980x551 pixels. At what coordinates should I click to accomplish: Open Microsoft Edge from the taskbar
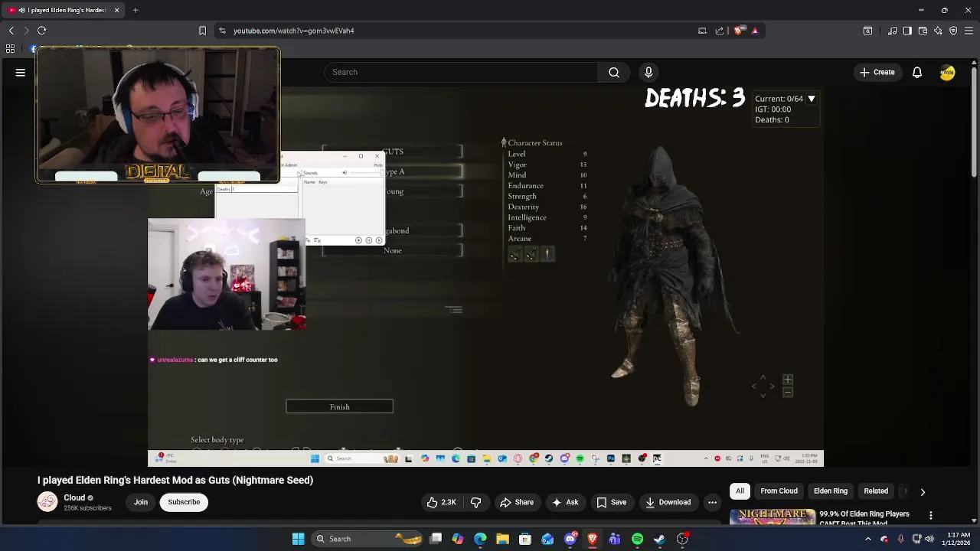(x=480, y=539)
